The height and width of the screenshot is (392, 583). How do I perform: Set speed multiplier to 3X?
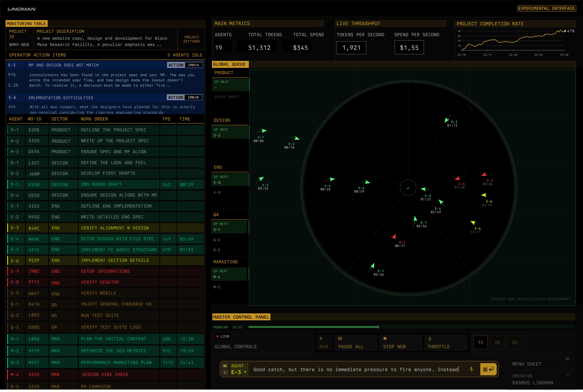click(514, 343)
